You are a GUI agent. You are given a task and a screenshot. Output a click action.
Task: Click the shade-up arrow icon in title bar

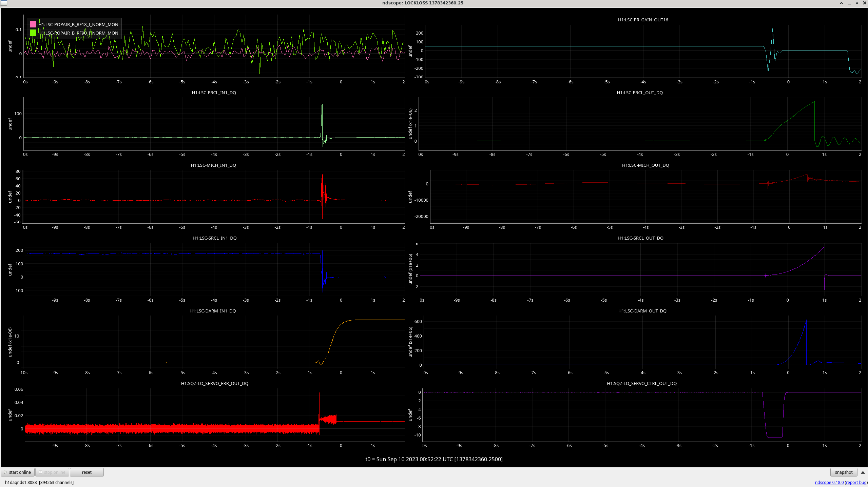pos(841,3)
